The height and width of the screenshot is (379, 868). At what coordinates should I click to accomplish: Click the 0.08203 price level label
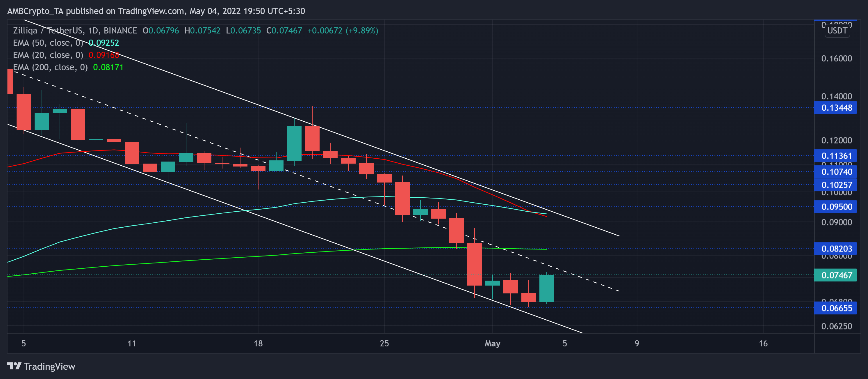pos(835,249)
